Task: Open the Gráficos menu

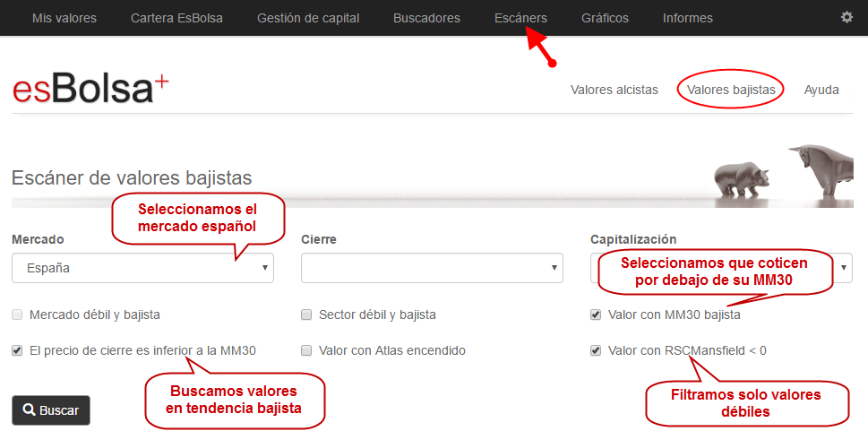Action: (x=605, y=18)
